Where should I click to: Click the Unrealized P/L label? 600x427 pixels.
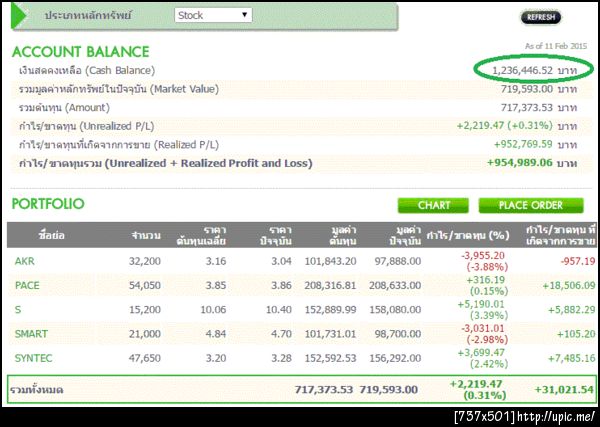tap(86, 126)
